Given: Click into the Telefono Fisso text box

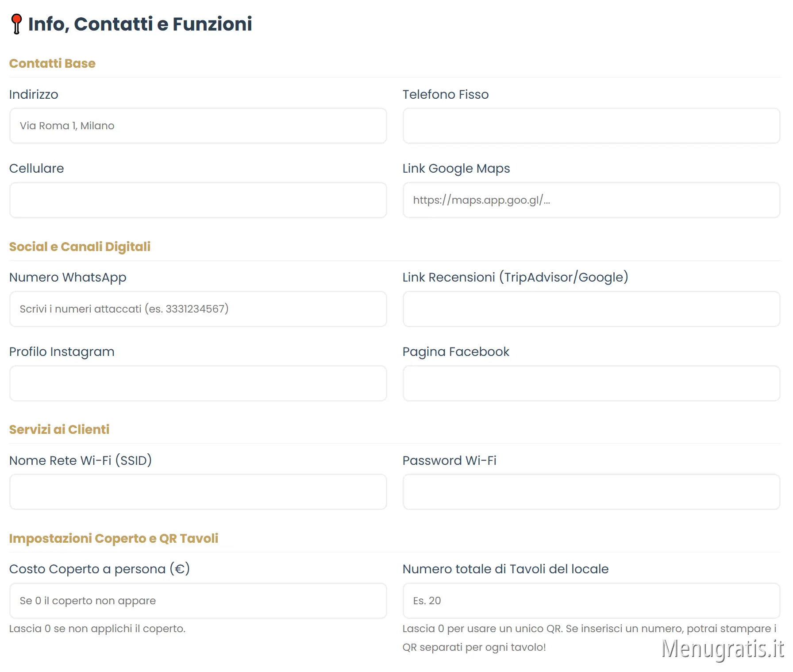Looking at the screenshot, I should tap(591, 126).
